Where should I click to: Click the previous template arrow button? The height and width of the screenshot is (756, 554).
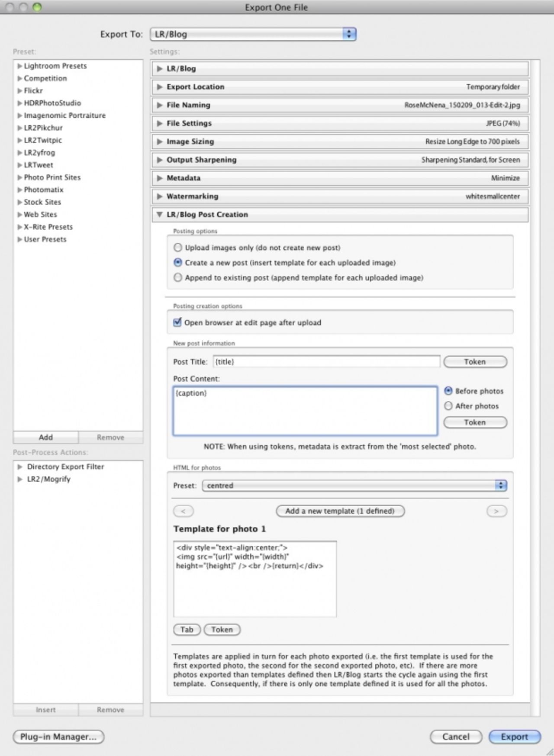pos(183,511)
